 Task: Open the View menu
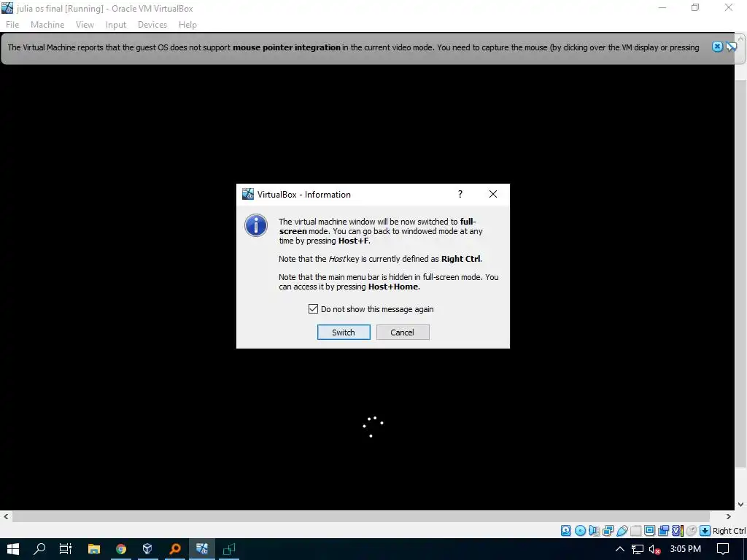click(x=85, y=25)
